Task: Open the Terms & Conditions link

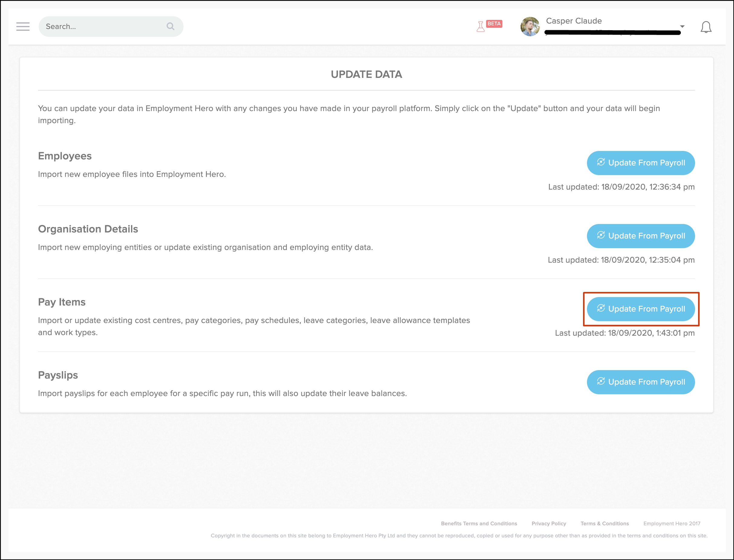Action: tap(604, 523)
